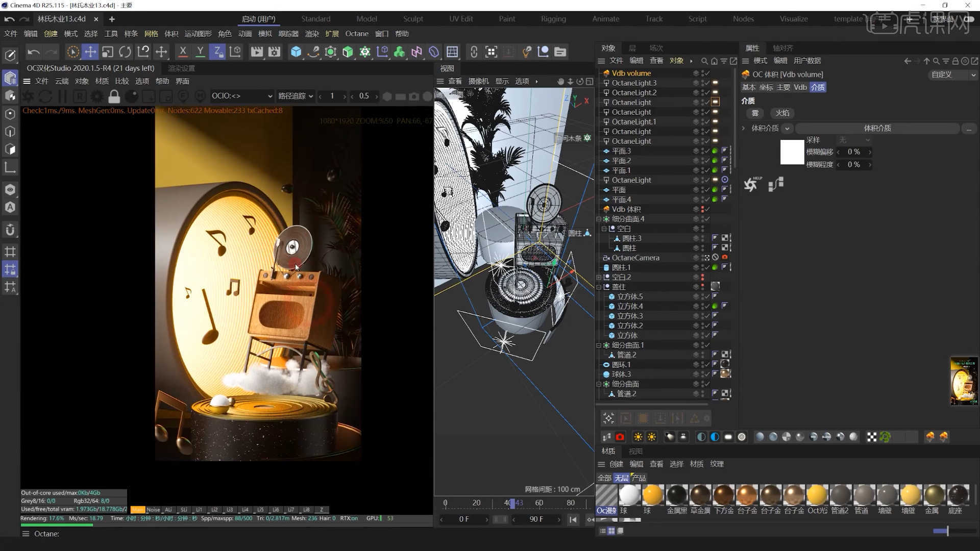
Task: Click Octane Live Viewer settings gear
Action: [96, 96]
